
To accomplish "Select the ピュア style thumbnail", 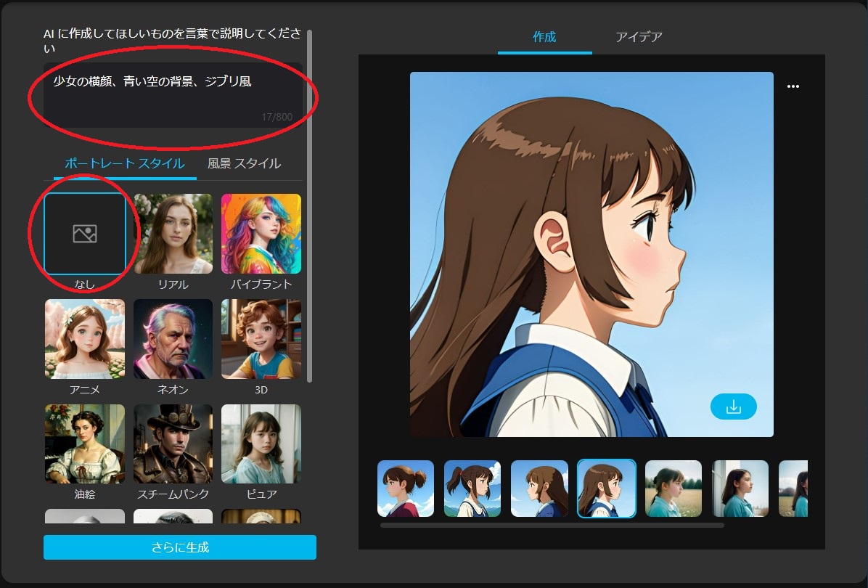I will coord(261,444).
